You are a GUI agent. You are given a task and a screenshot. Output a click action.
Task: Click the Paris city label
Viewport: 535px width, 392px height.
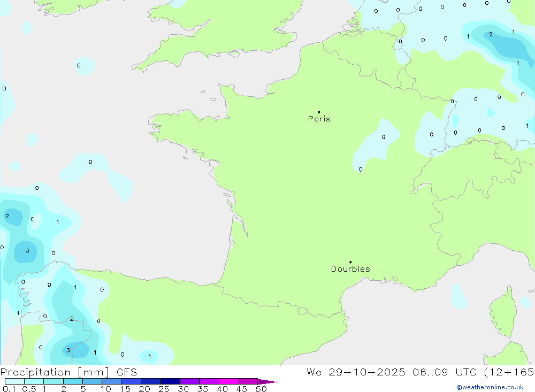coord(319,119)
